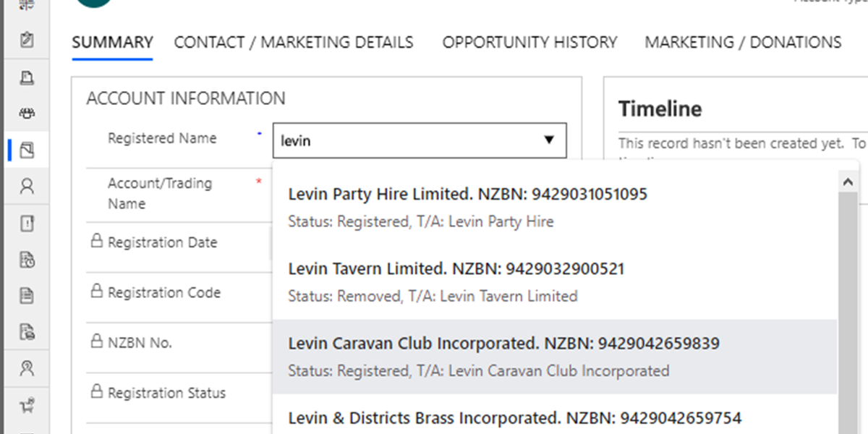The width and height of the screenshot is (868, 434).
Task: Click the Registration Code label
Action: [x=164, y=293]
